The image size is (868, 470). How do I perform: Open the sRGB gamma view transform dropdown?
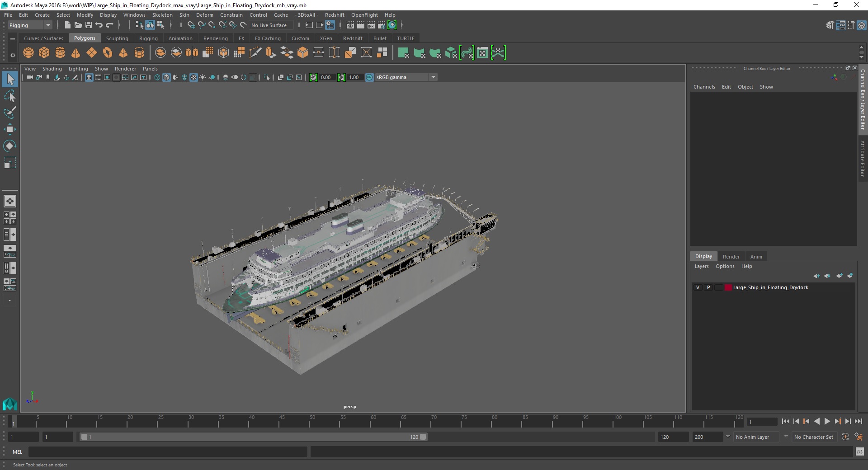coord(406,77)
